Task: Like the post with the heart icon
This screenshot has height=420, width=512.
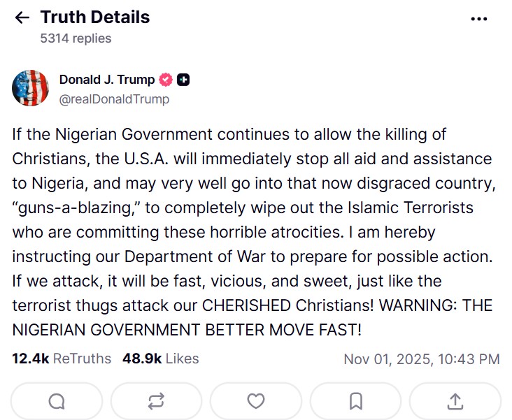Action: tap(256, 400)
